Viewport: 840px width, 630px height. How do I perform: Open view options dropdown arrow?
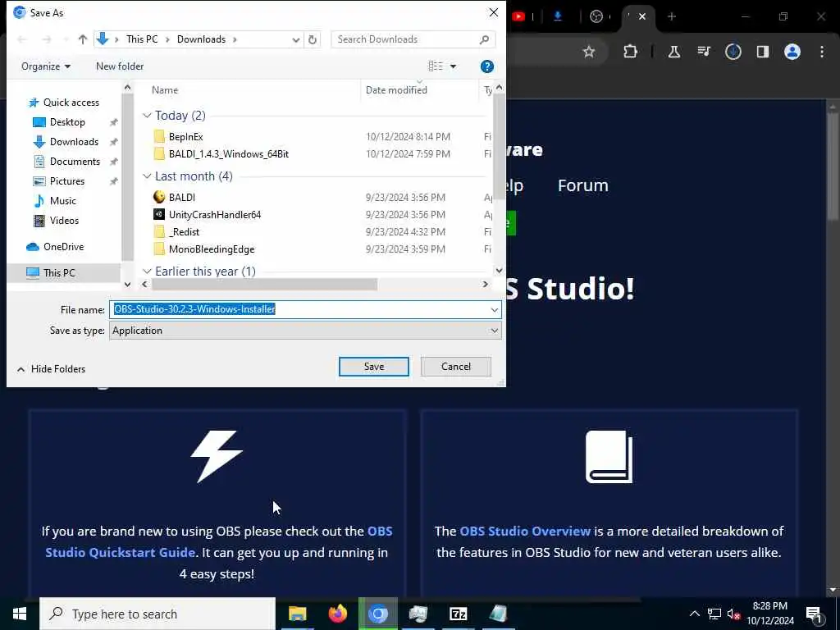click(x=453, y=66)
